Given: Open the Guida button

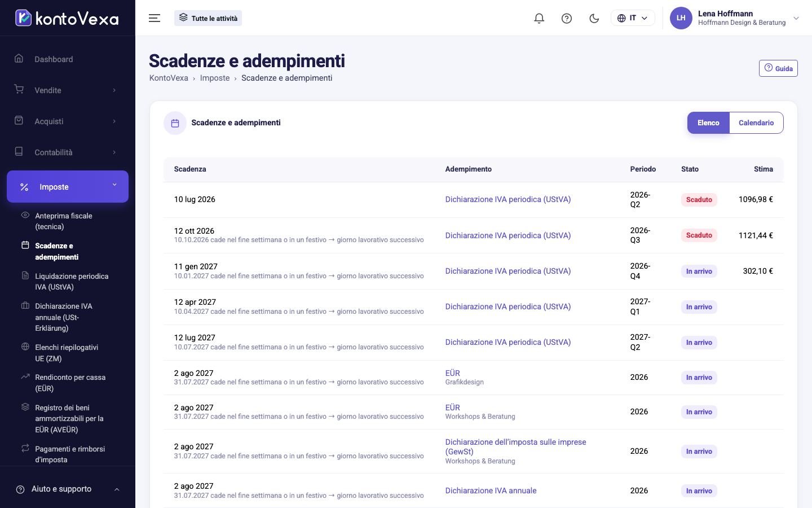Looking at the screenshot, I should (x=778, y=68).
